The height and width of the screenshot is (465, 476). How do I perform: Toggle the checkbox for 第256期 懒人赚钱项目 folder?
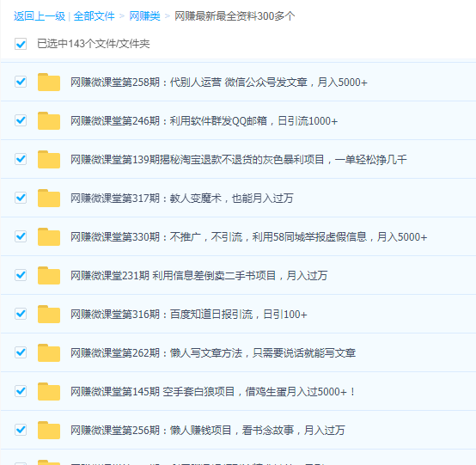coord(21,430)
